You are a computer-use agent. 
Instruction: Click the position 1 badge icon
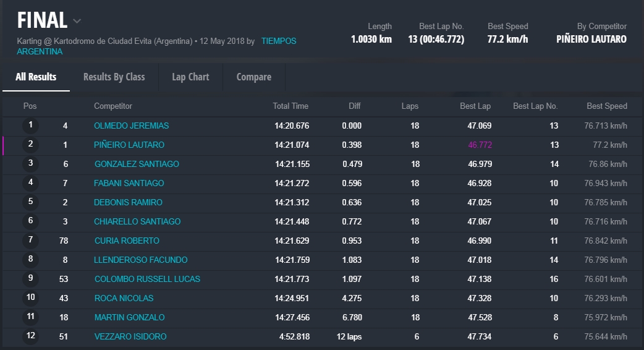pyautogui.click(x=31, y=126)
